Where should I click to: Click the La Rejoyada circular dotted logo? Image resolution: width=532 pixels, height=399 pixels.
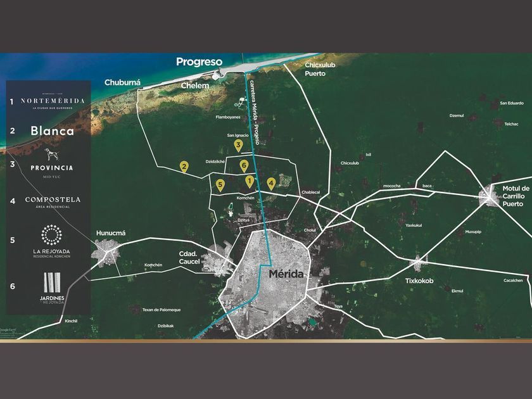51,234
